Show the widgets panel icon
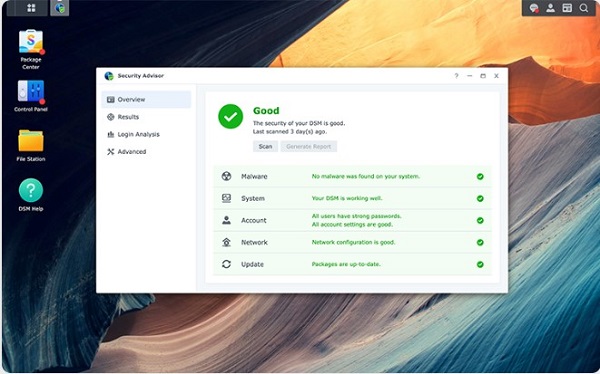This screenshot has width=600, height=374. [567, 8]
